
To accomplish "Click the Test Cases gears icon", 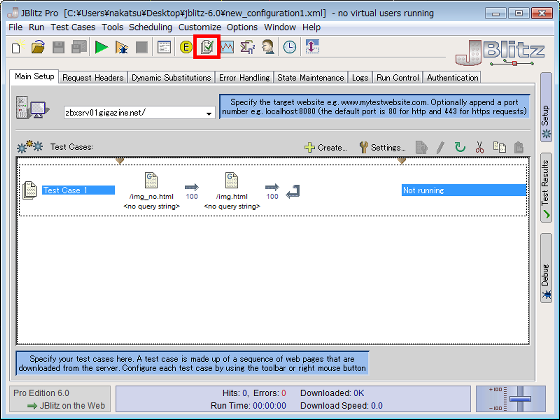I will click(x=30, y=146).
